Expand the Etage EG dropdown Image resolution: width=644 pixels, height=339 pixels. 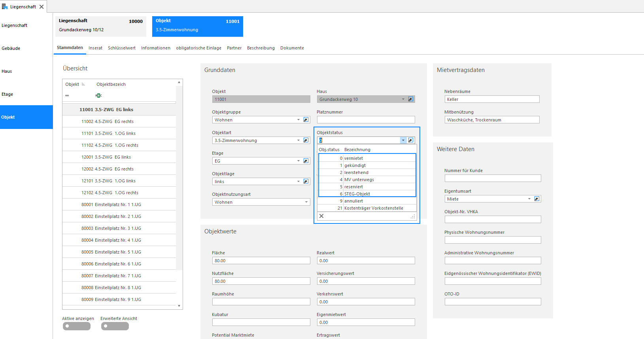[x=298, y=161]
